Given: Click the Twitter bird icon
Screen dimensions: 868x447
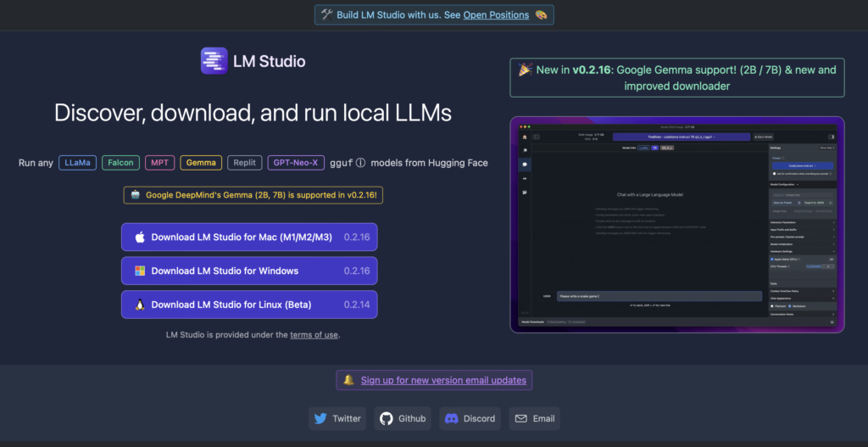Looking at the screenshot, I should pos(320,419).
